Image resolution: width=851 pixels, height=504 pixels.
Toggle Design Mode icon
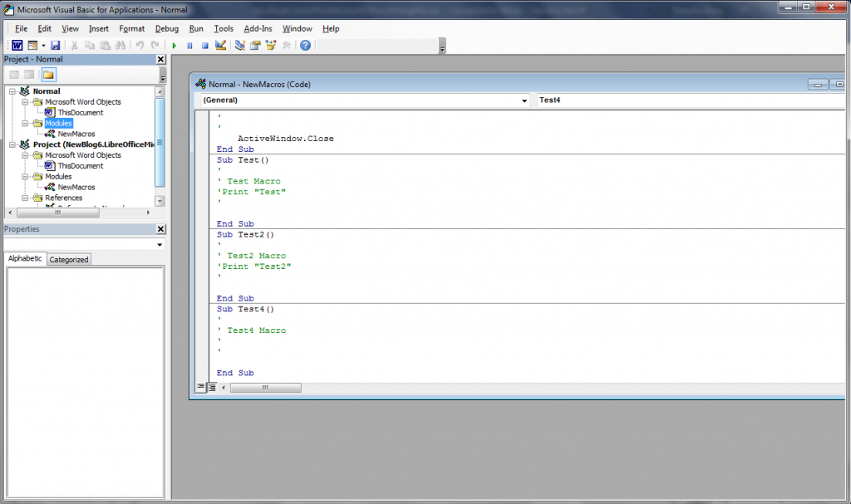(220, 45)
